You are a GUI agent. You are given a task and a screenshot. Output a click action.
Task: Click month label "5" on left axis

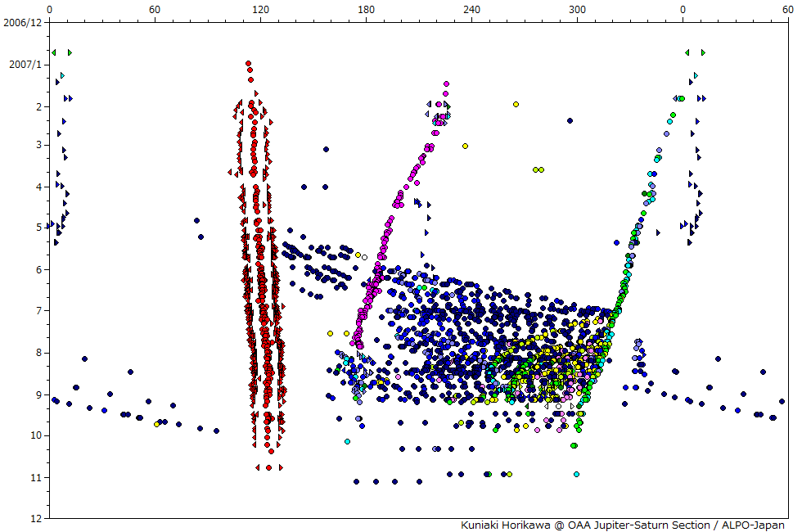39,228
